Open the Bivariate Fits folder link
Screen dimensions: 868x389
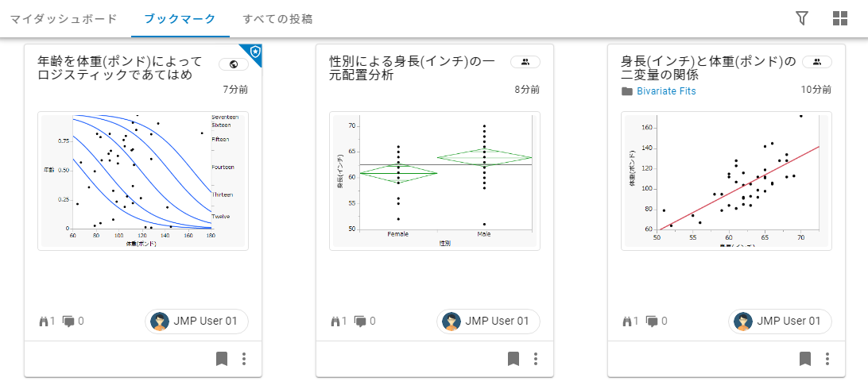click(x=666, y=91)
